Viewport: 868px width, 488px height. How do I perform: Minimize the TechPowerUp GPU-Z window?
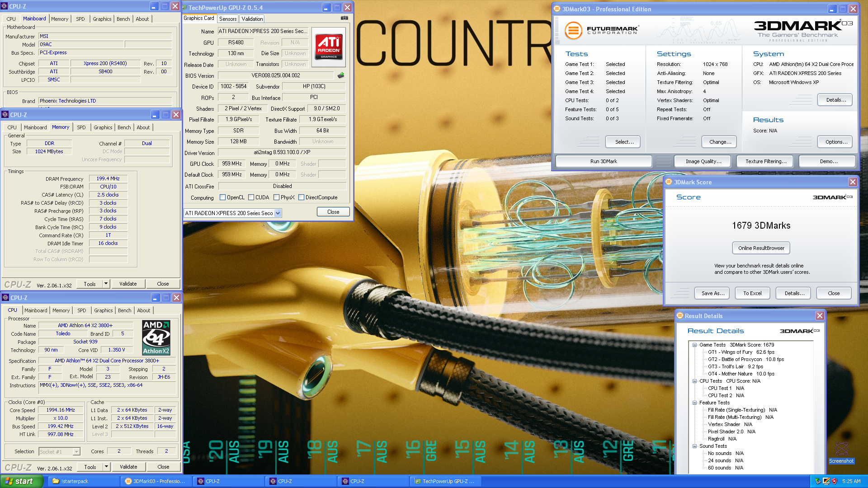(326, 7)
